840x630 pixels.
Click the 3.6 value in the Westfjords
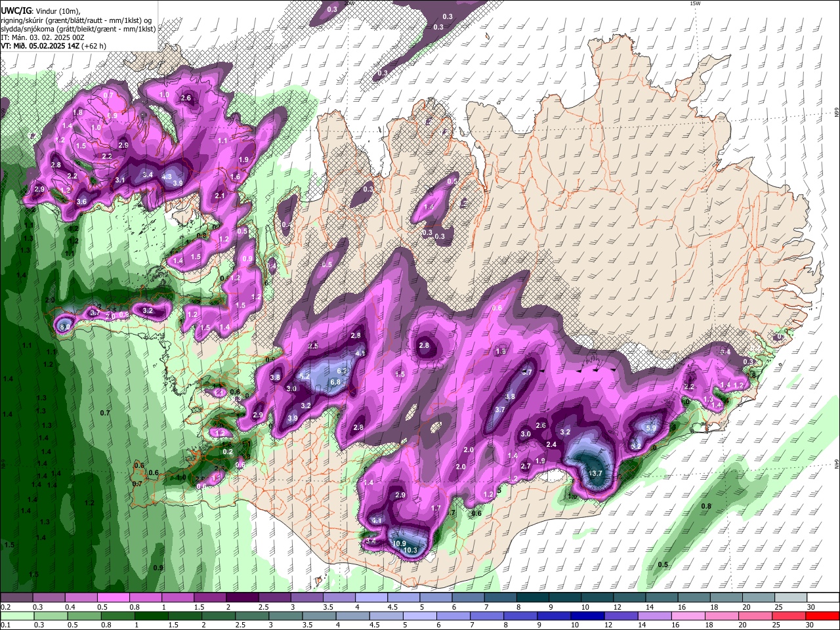[81, 201]
